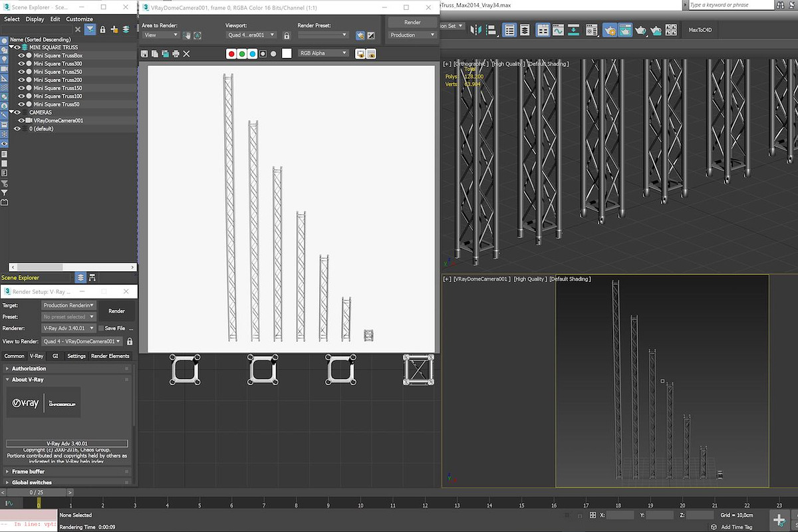Hide Mini Square TrussBox with eye icon
This screenshot has height=532, width=798.
[21, 56]
